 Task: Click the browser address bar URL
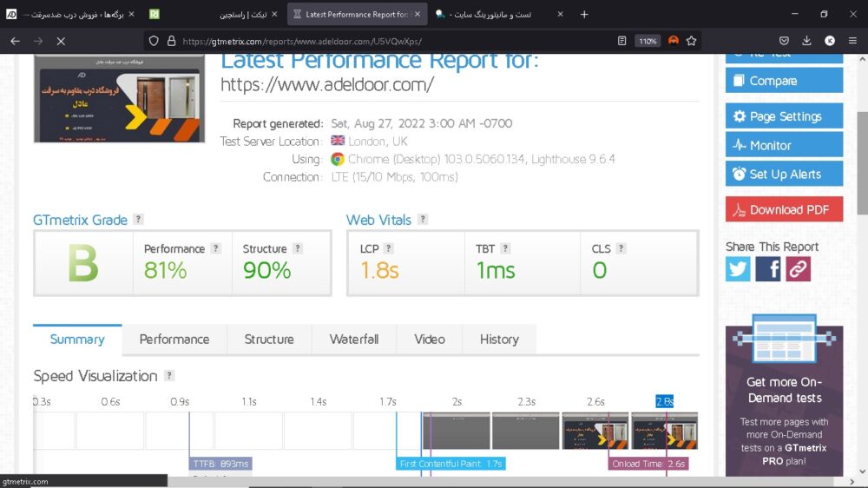click(x=302, y=41)
